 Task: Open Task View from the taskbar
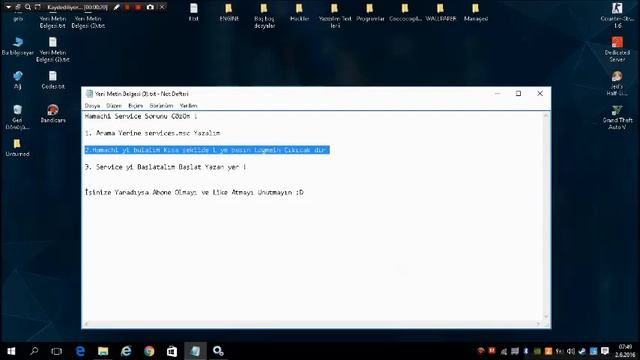[x=57, y=351]
